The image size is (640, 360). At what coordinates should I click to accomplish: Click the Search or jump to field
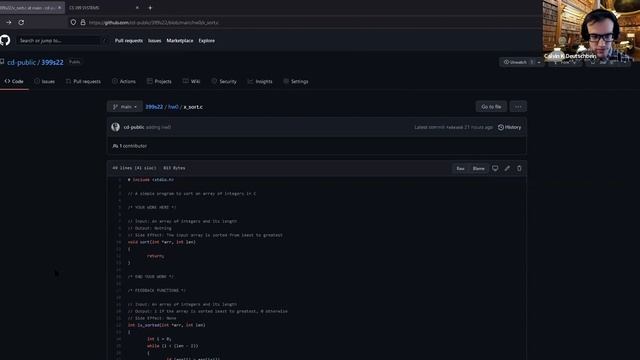tap(58, 40)
